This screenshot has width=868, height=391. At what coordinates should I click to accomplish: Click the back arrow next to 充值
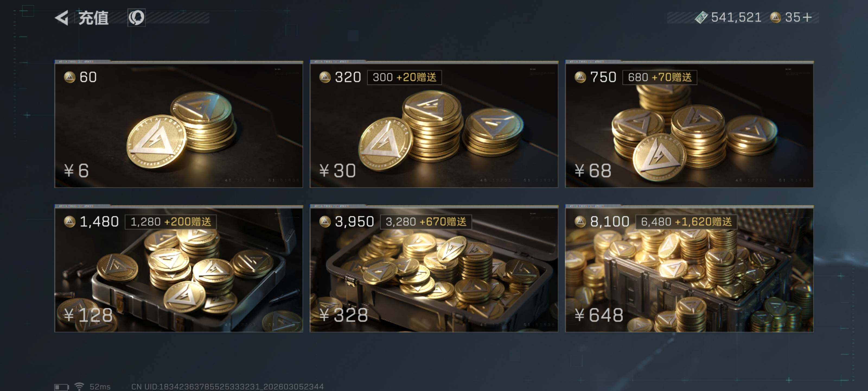click(x=62, y=18)
